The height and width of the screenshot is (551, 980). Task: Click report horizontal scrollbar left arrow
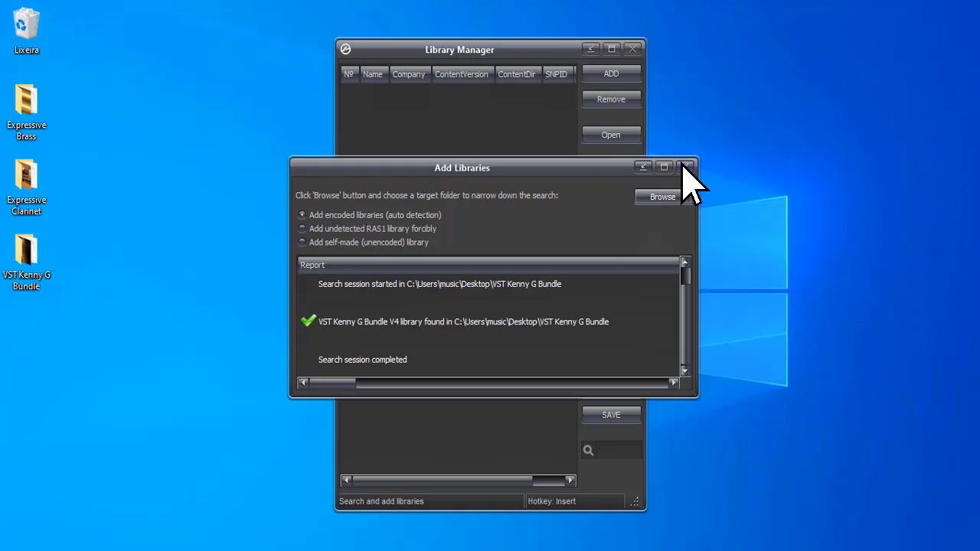tap(303, 383)
